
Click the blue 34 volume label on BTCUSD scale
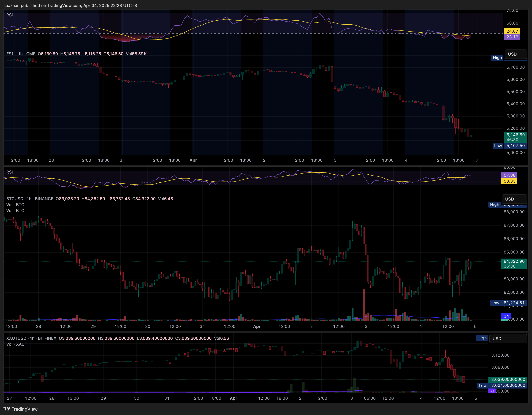coord(506,316)
